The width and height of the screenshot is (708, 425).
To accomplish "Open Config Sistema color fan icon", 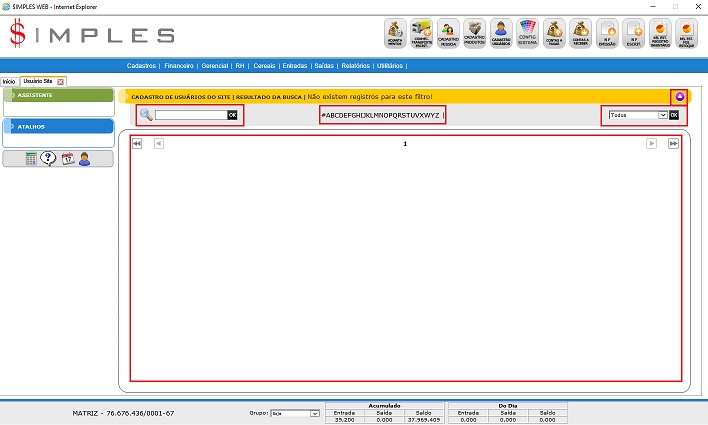I will [528, 33].
